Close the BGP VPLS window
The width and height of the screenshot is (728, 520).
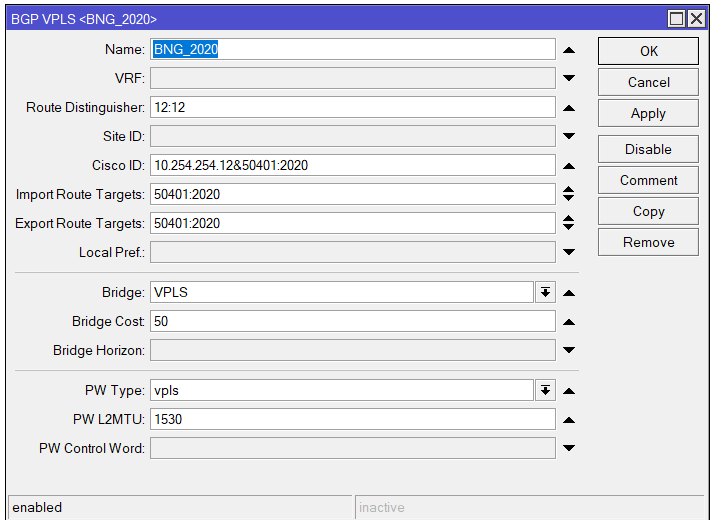click(696, 19)
